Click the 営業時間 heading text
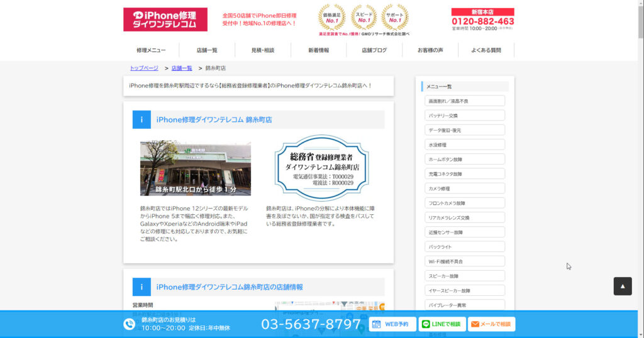Viewport: 644px width, 338px height. point(143,305)
